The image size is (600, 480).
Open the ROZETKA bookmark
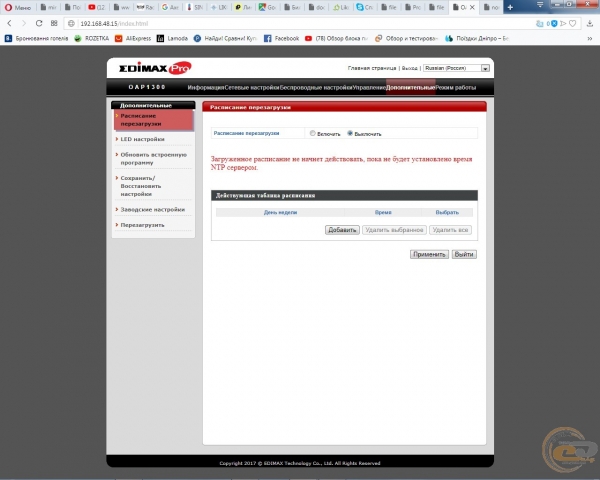click(91, 38)
